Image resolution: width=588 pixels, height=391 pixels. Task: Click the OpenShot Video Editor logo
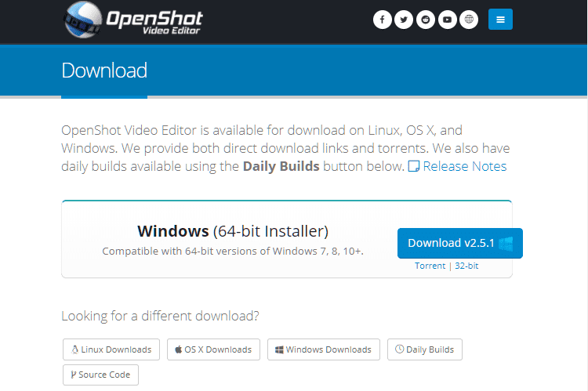(x=133, y=20)
